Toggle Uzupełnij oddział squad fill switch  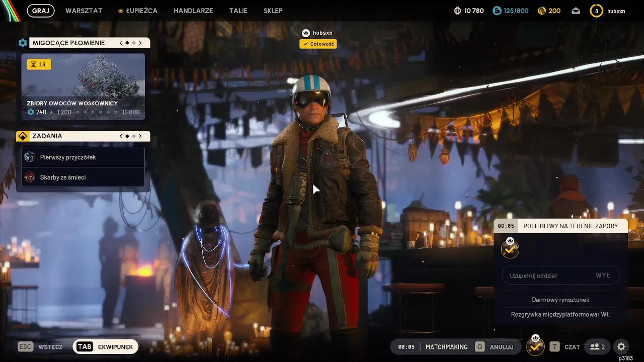560,276
